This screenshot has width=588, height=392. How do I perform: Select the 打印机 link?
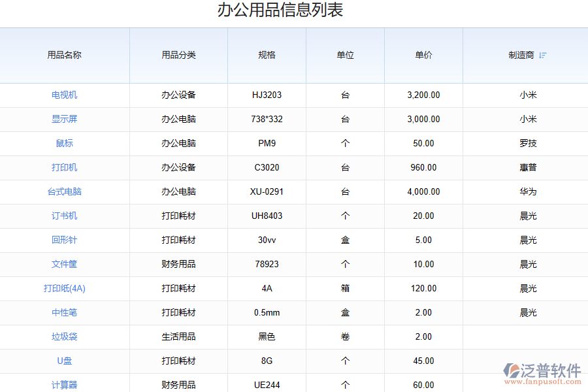pyautogui.click(x=65, y=167)
